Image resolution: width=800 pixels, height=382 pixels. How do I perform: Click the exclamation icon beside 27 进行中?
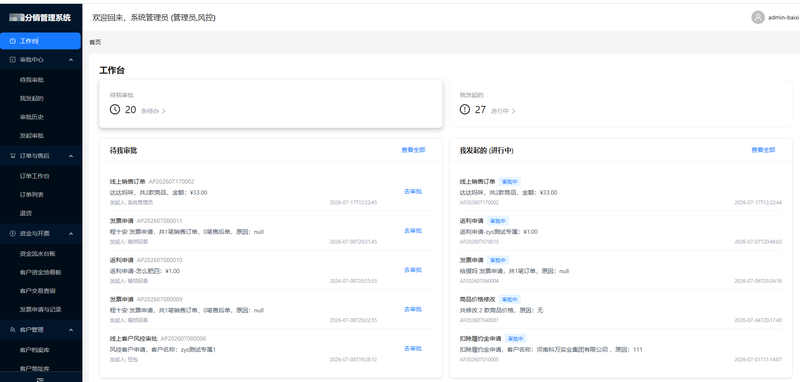464,109
